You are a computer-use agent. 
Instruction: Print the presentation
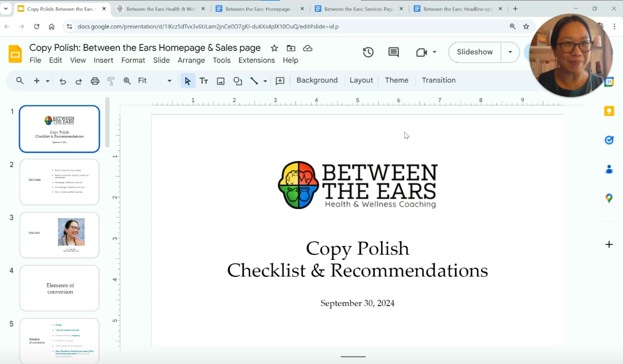pos(95,81)
